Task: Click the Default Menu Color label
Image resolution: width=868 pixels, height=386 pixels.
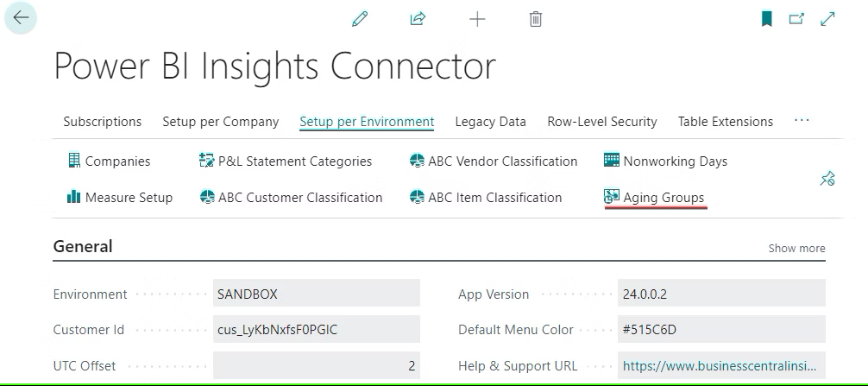Action: (x=516, y=330)
